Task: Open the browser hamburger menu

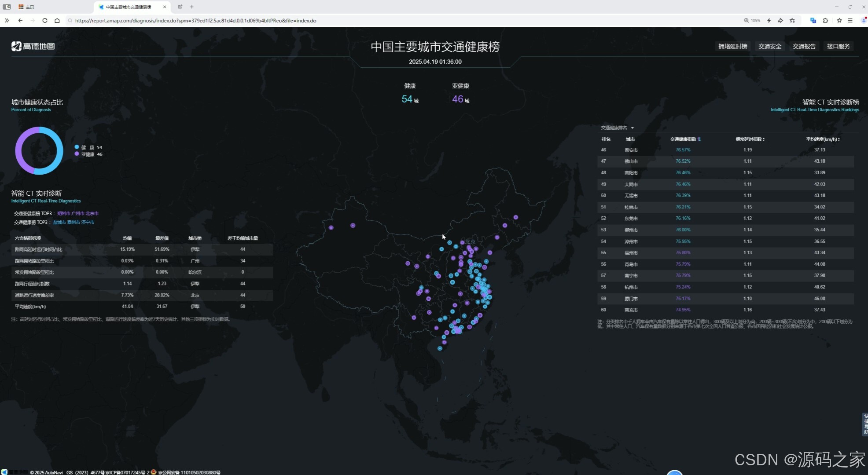Action: [850, 20]
